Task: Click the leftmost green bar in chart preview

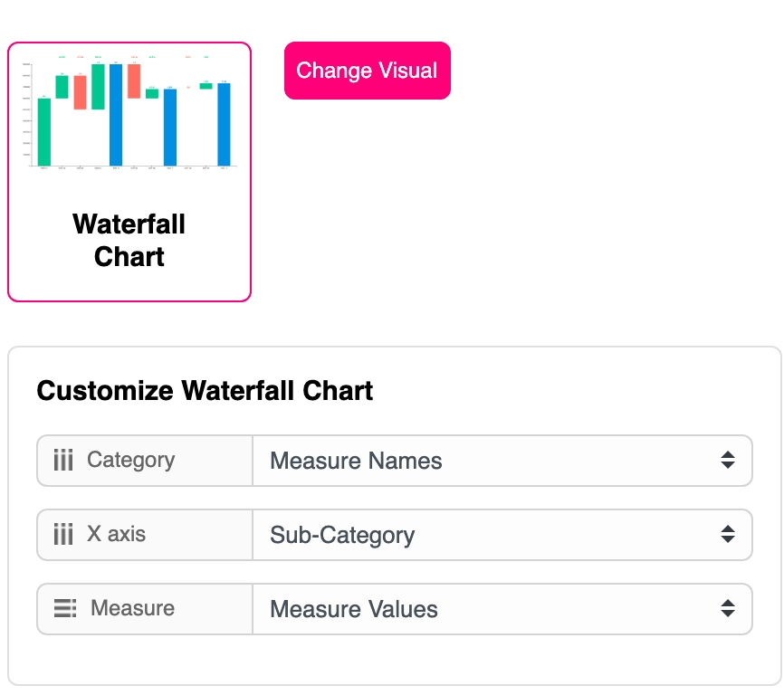Action: click(x=44, y=132)
